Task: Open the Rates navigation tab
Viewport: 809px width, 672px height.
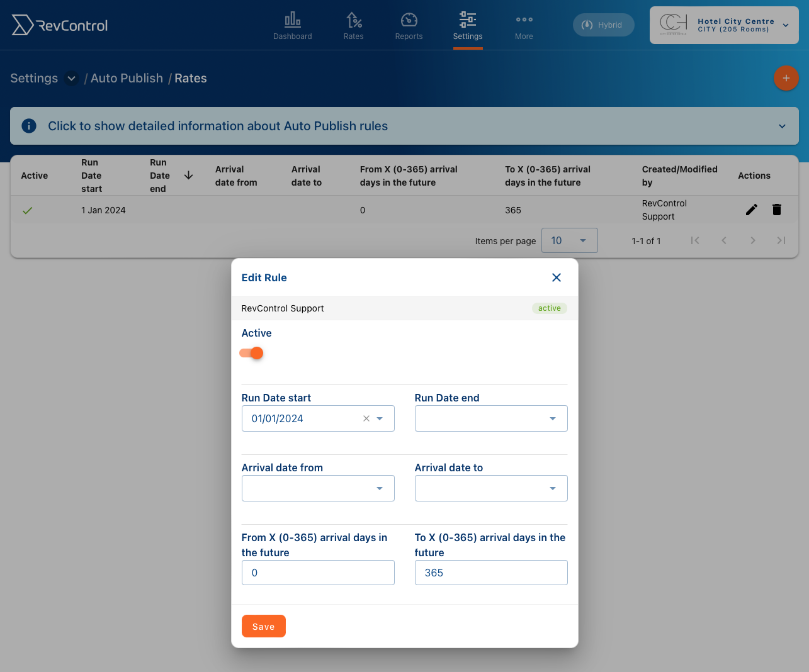Action: click(353, 26)
